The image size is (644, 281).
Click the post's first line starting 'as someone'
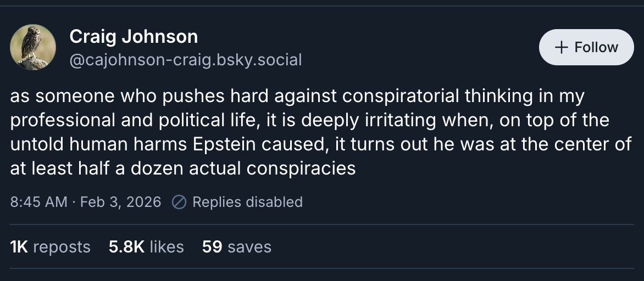coord(297,96)
